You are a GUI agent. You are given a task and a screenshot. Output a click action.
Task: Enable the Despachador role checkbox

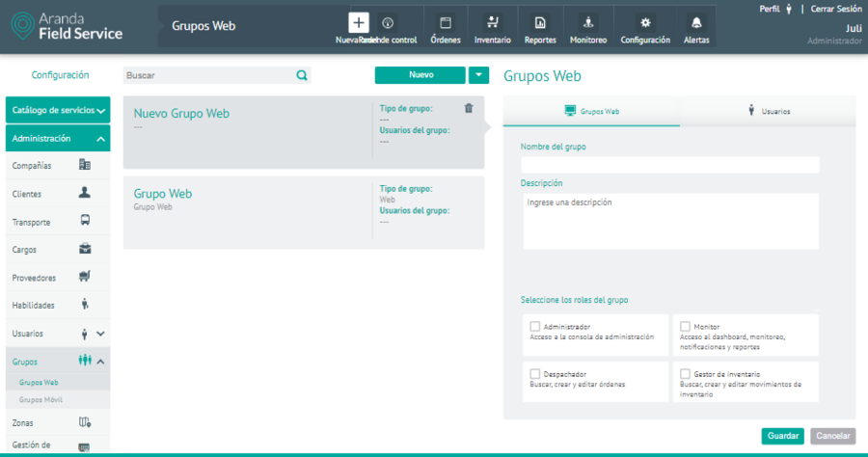coord(534,374)
